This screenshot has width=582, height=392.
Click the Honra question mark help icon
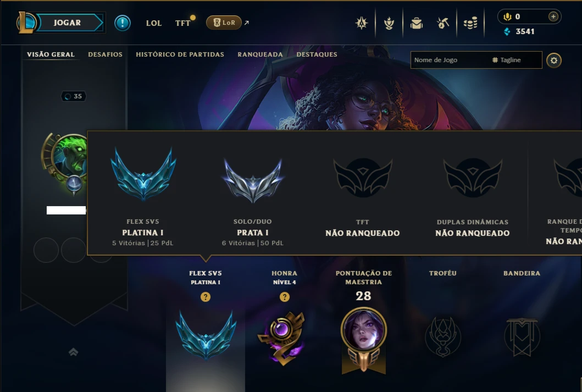[x=284, y=297]
